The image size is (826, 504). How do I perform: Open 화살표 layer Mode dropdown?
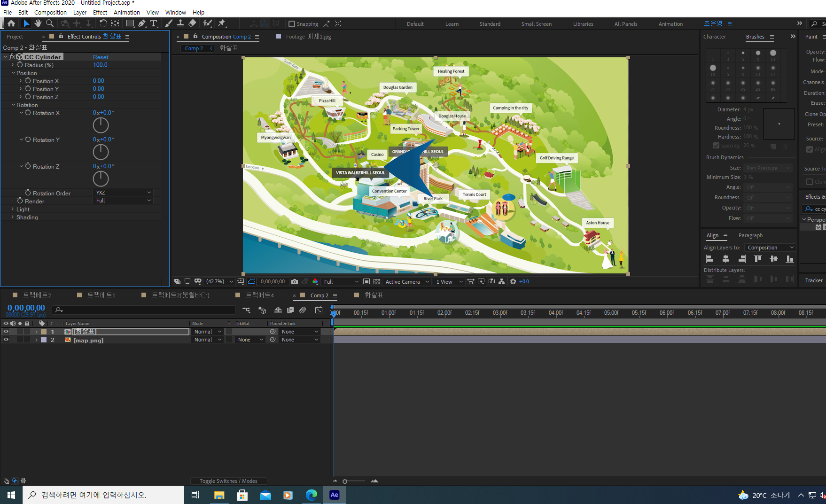207,332
